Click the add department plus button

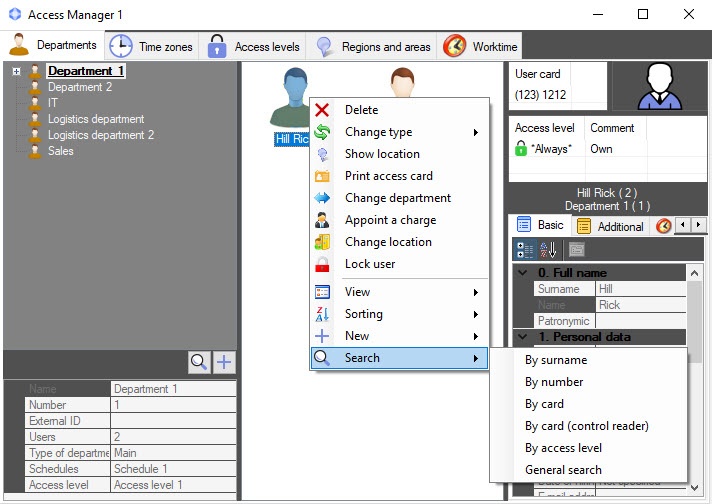tap(224, 362)
